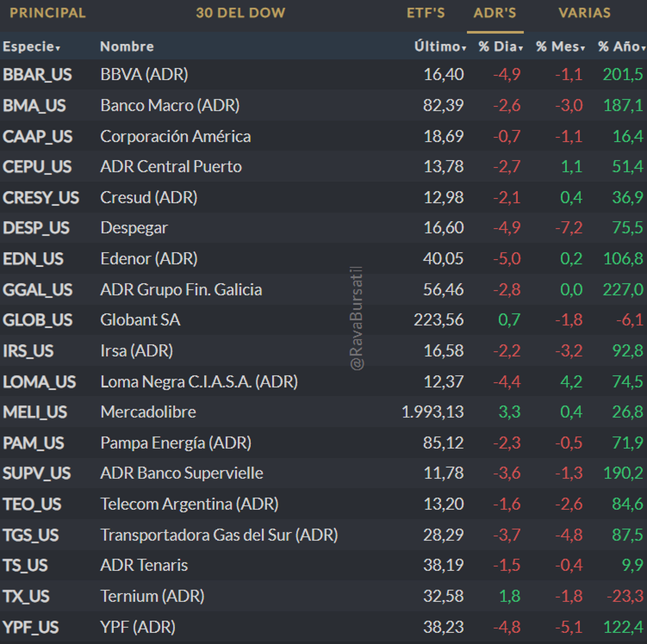This screenshot has width=647, height=644.
Task: Click the Nombre column header
Action: pos(127,47)
